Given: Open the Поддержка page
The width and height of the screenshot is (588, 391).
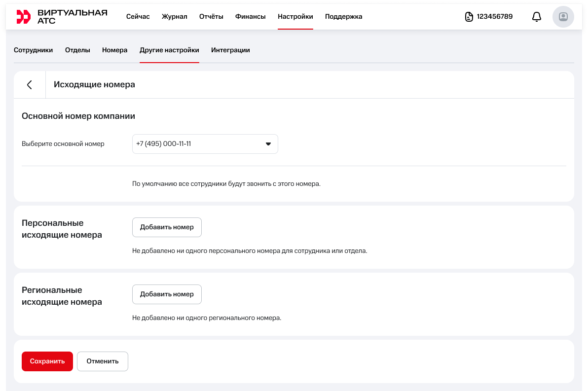Looking at the screenshot, I should click(343, 17).
